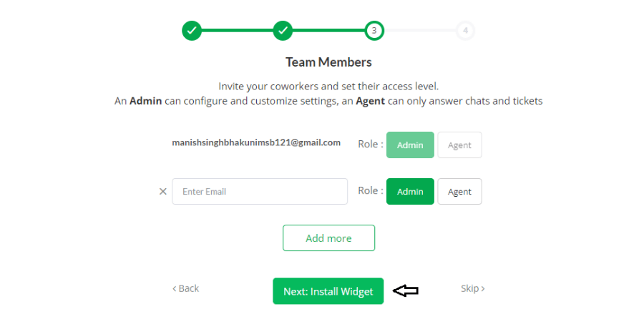This screenshot has height=322, width=644.
Task: Skip this step using the Skip link
Action: click(473, 288)
